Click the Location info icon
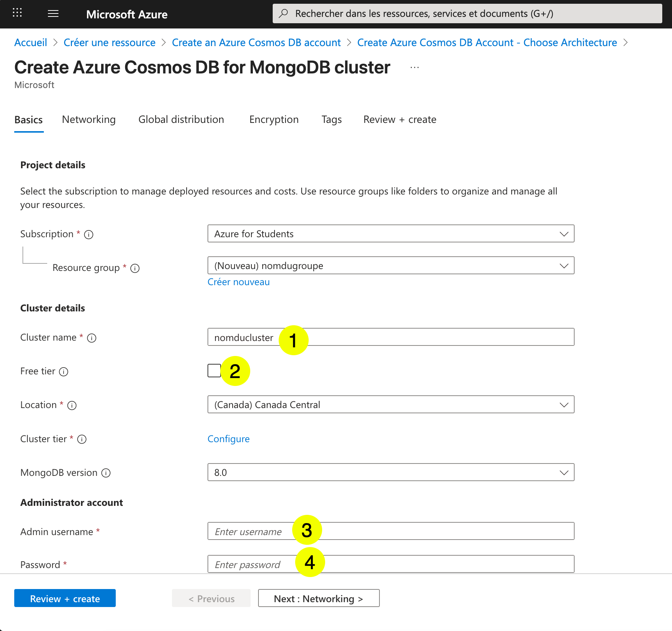The height and width of the screenshot is (631, 672). [72, 405]
